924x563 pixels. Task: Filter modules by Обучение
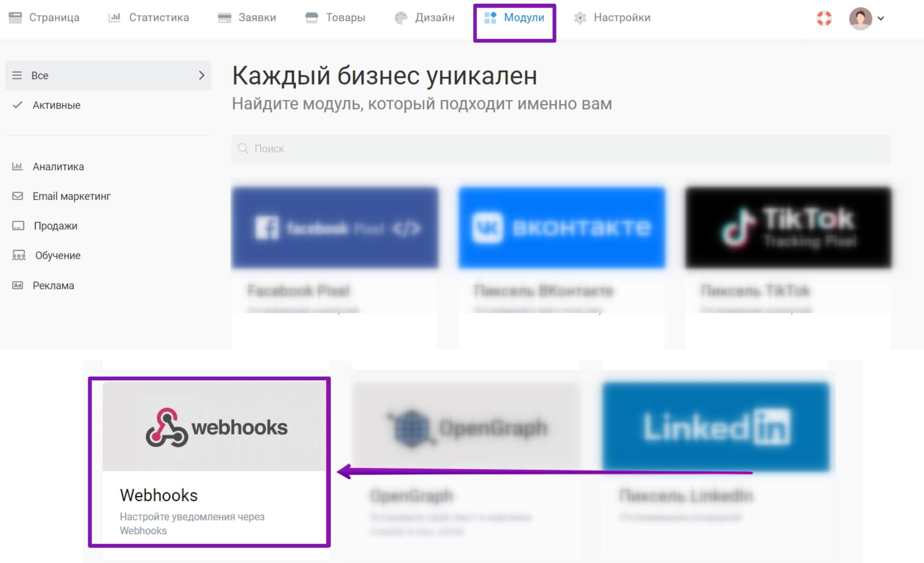(x=58, y=255)
